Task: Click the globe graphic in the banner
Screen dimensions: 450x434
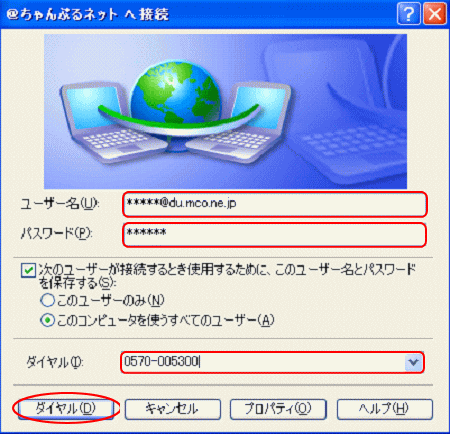Action: pos(175,93)
